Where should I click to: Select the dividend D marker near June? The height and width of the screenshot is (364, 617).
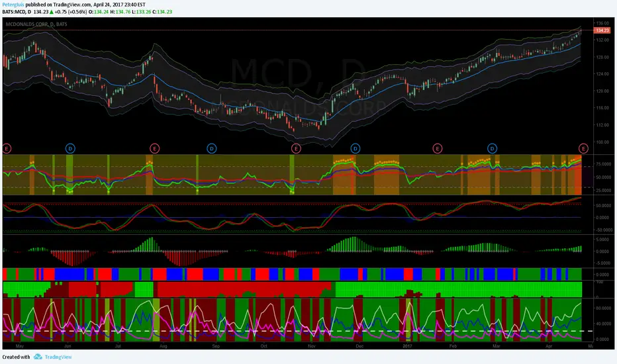(70, 148)
